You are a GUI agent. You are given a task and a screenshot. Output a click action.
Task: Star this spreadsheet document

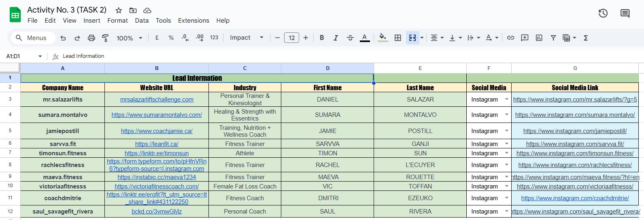point(119,10)
